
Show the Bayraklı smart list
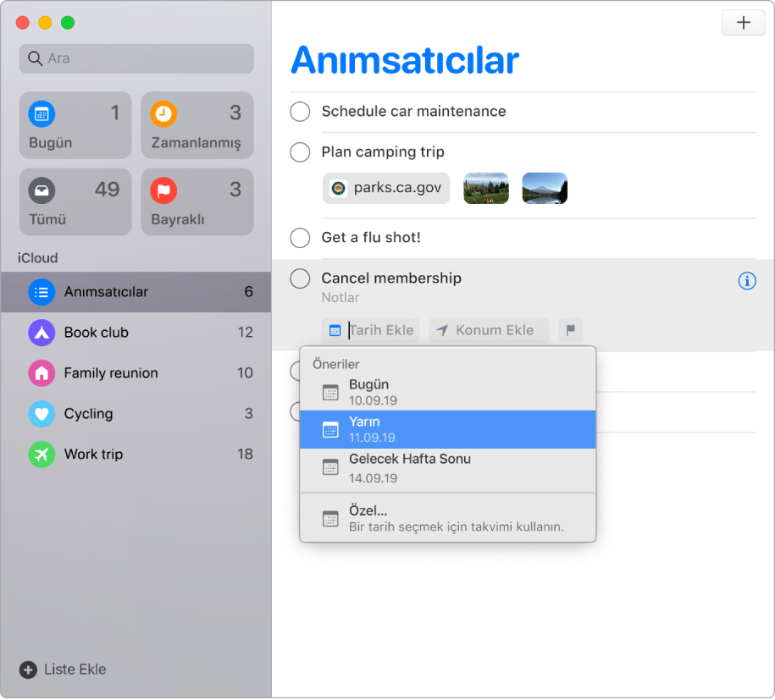197,201
